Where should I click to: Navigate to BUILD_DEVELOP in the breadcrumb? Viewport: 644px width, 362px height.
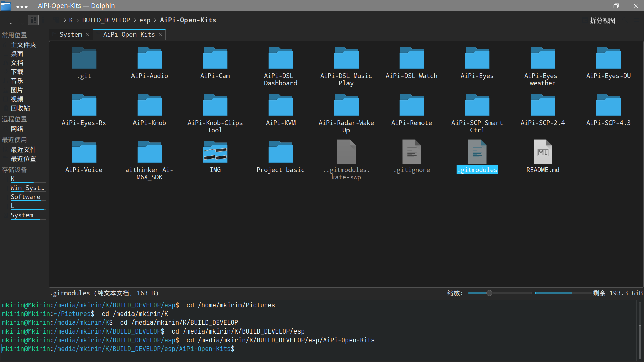point(106,20)
